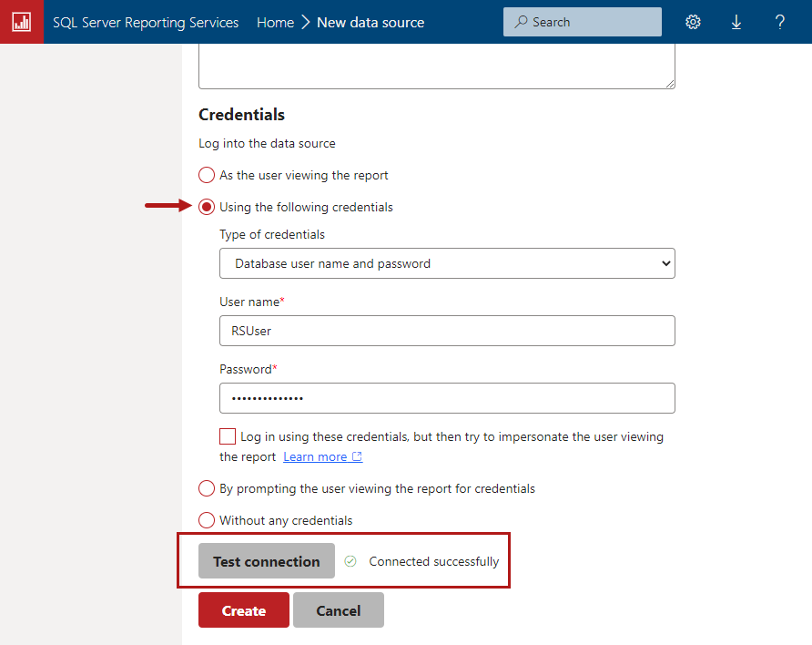The width and height of the screenshot is (812, 645).
Task: Open the help question mark icon
Action: pyautogui.click(x=780, y=22)
